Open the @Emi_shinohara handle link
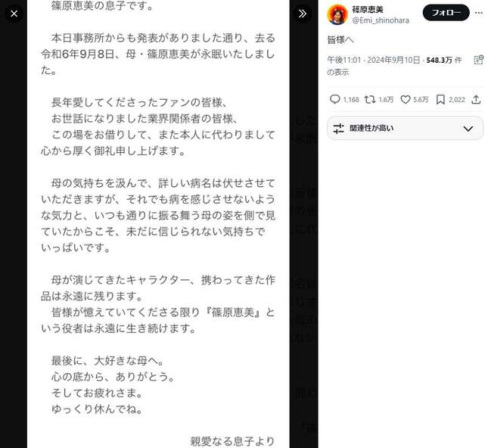The height and width of the screenshot is (448, 488). 381,20
